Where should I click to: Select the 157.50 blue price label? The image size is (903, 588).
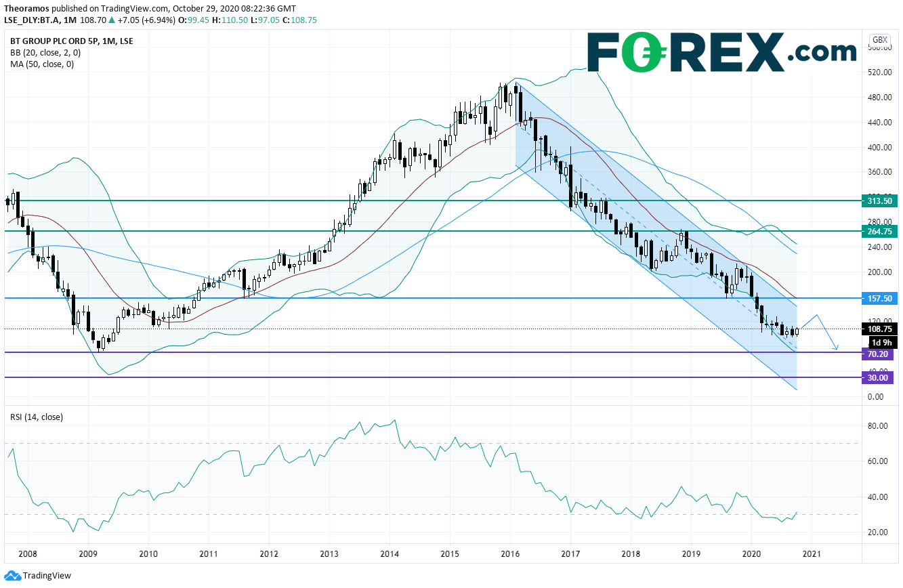(880, 298)
